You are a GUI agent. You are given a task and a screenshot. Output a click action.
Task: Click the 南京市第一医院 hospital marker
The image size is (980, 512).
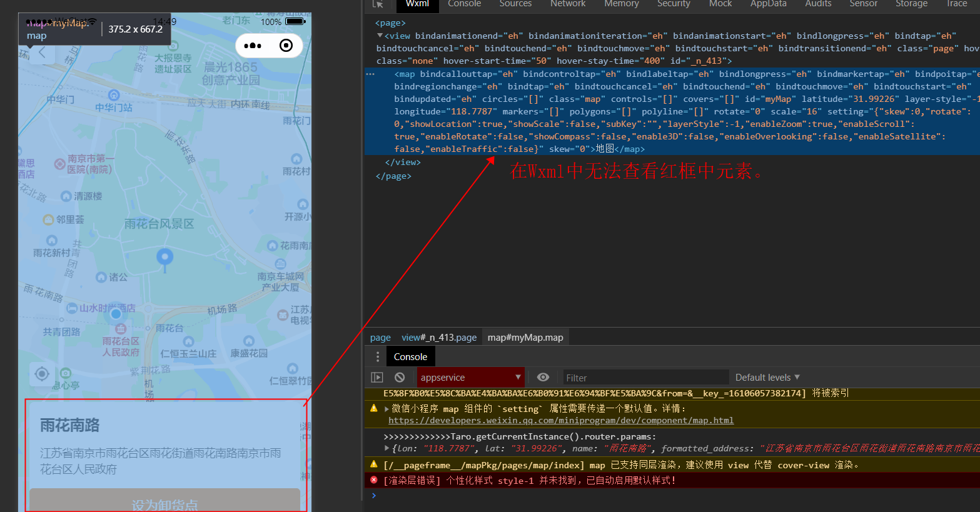[x=59, y=164]
